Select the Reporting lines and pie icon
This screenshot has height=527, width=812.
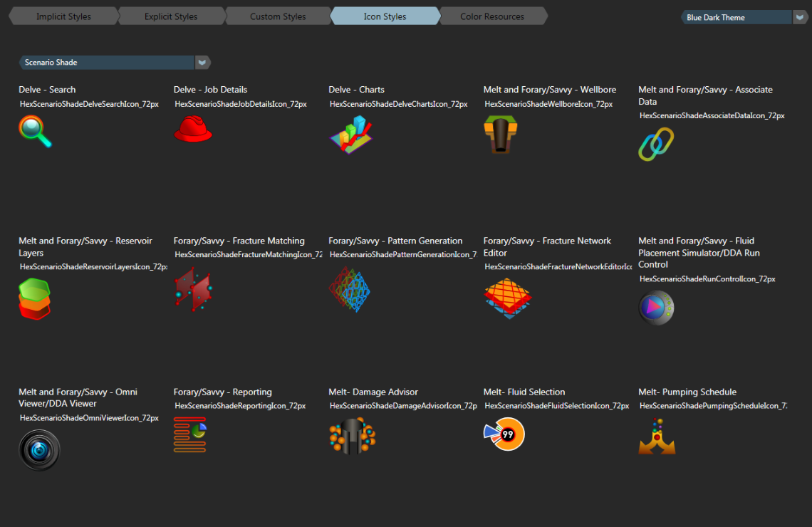click(190, 434)
